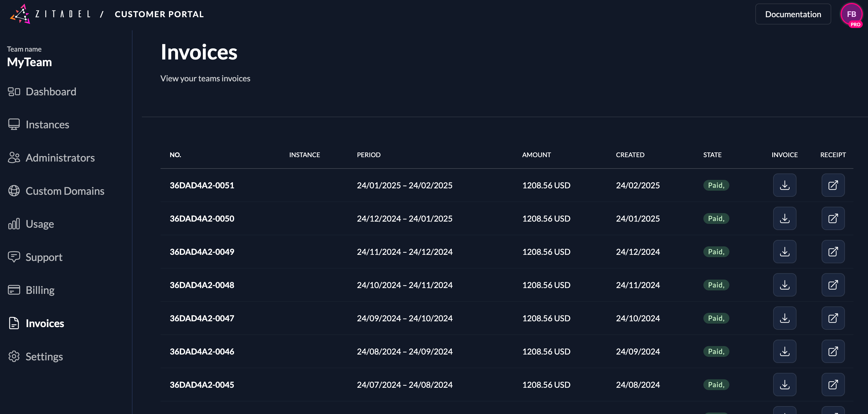Select the Invoices sidebar entry
868x414 pixels.
point(45,323)
